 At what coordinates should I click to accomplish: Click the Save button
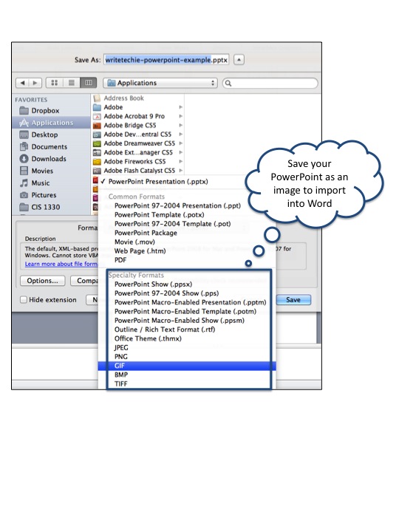(293, 300)
